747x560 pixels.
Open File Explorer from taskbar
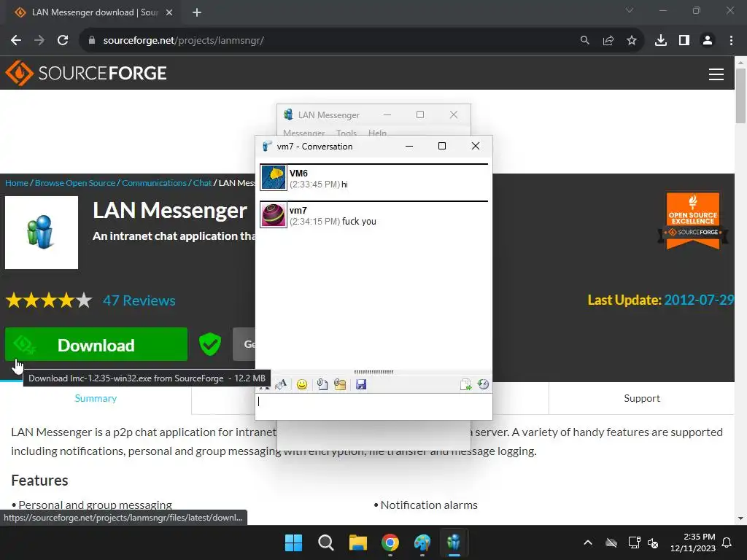click(x=357, y=542)
